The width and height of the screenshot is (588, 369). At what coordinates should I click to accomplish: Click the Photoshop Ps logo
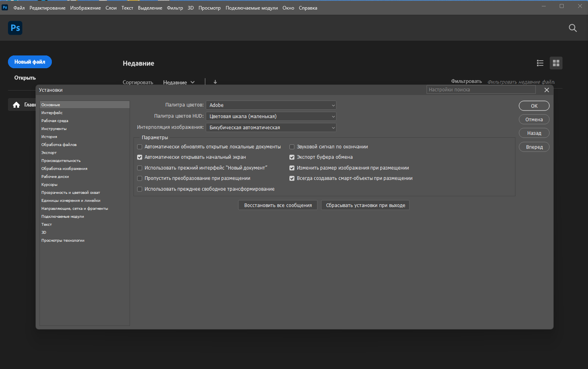click(15, 28)
